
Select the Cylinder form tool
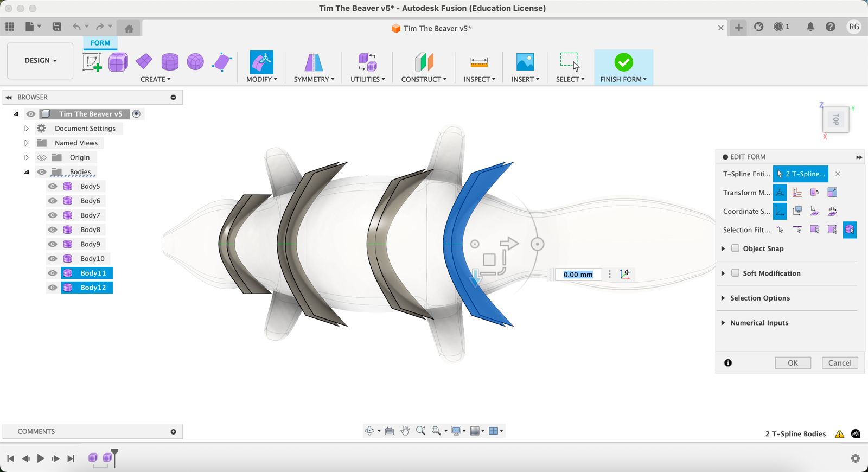tap(170, 62)
